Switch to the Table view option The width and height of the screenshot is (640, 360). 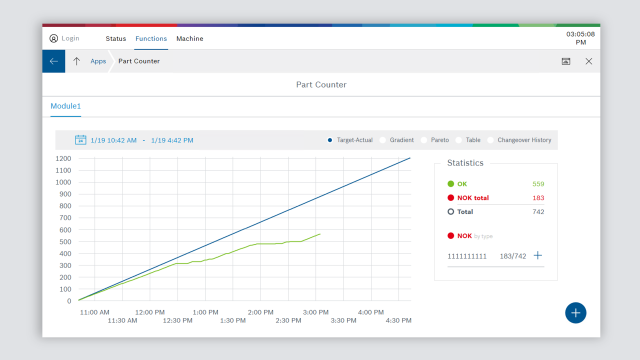[468, 140]
